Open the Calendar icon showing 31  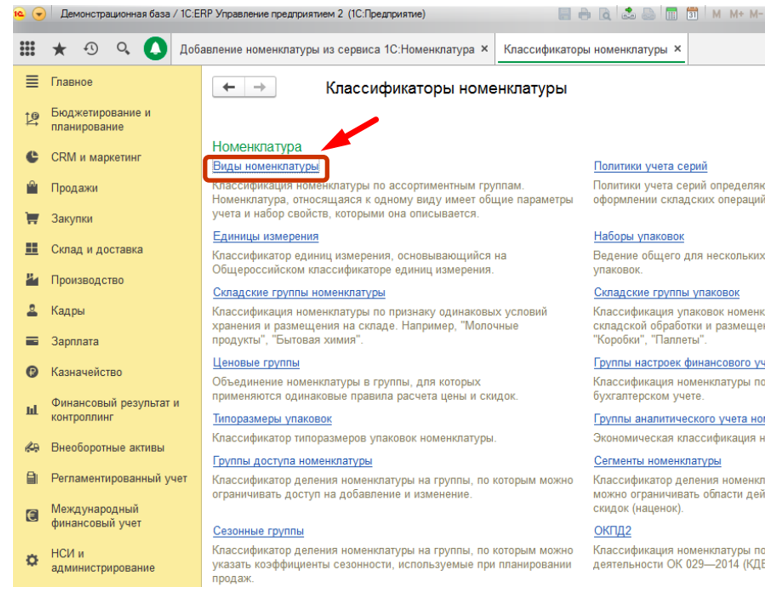click(692, 14)
